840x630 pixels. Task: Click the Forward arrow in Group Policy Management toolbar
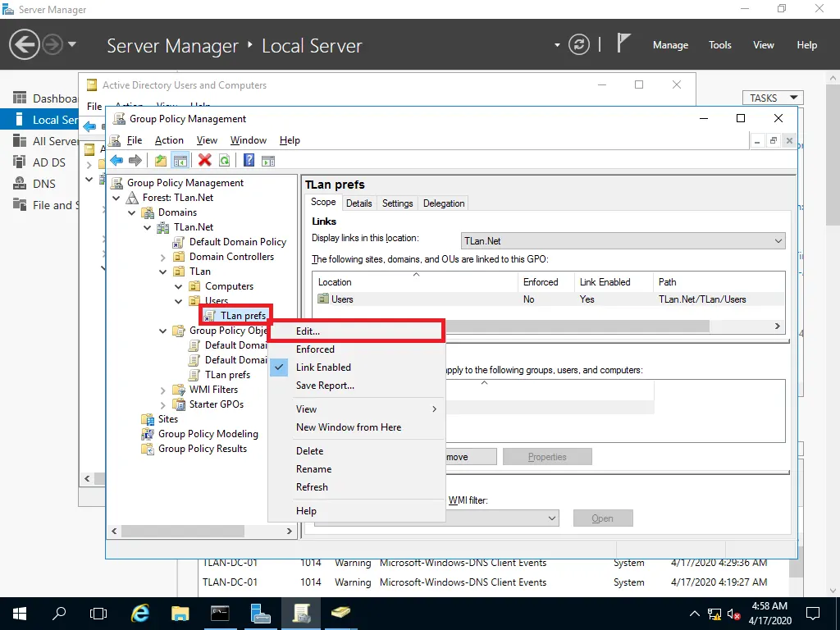click(135, 160)
